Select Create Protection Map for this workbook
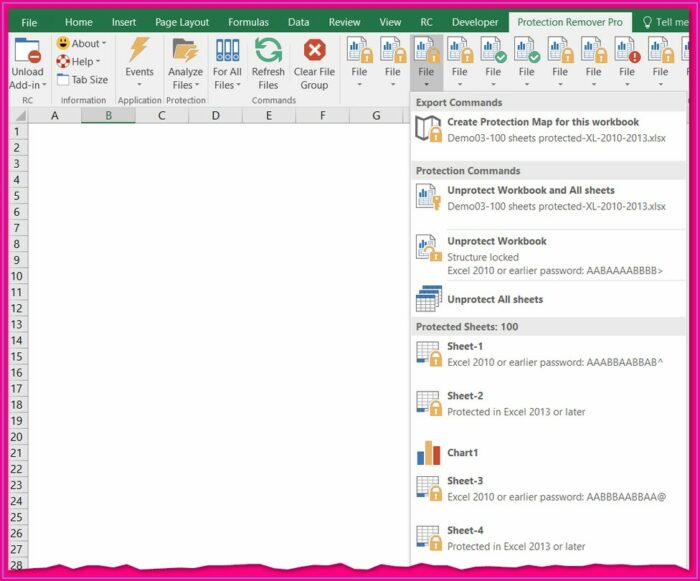The height and width of the screenshot is (581, 700). click(x=548, y=130)
